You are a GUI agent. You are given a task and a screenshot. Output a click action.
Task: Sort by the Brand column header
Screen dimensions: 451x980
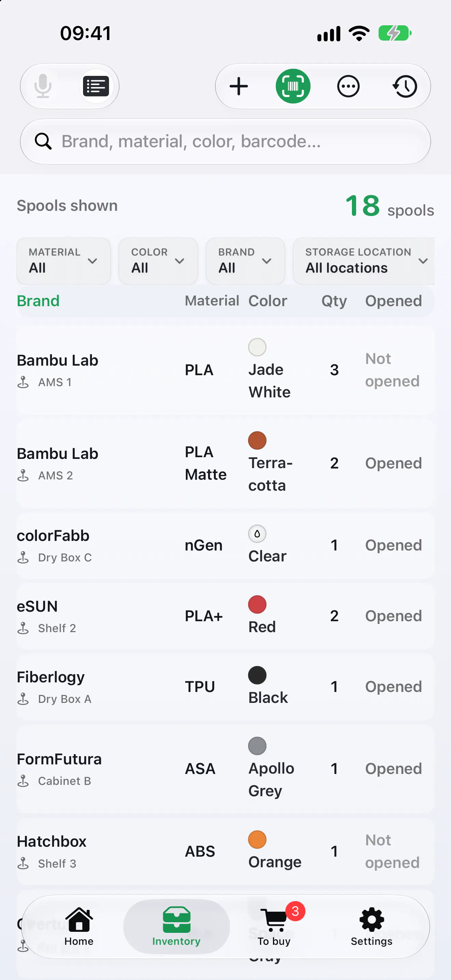click(x=38, y=301)
